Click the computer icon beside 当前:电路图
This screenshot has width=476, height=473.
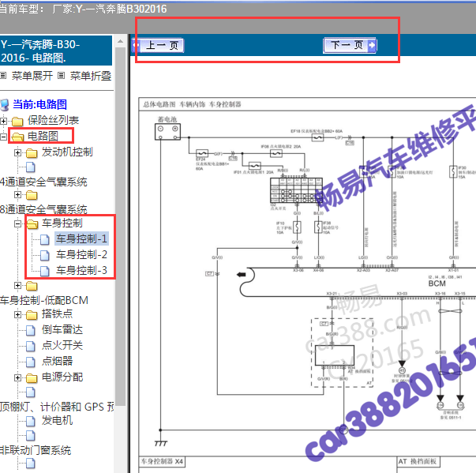[x=5, y=105]
